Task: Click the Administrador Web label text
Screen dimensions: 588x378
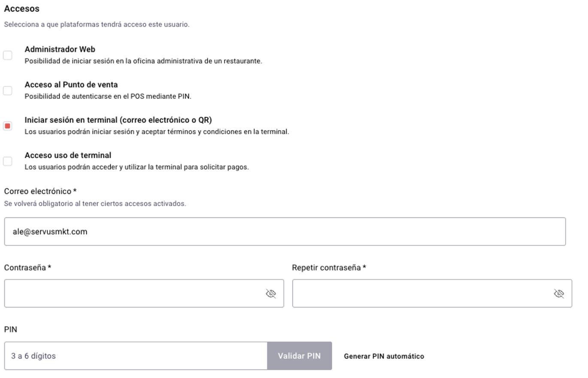Action: 60,49
